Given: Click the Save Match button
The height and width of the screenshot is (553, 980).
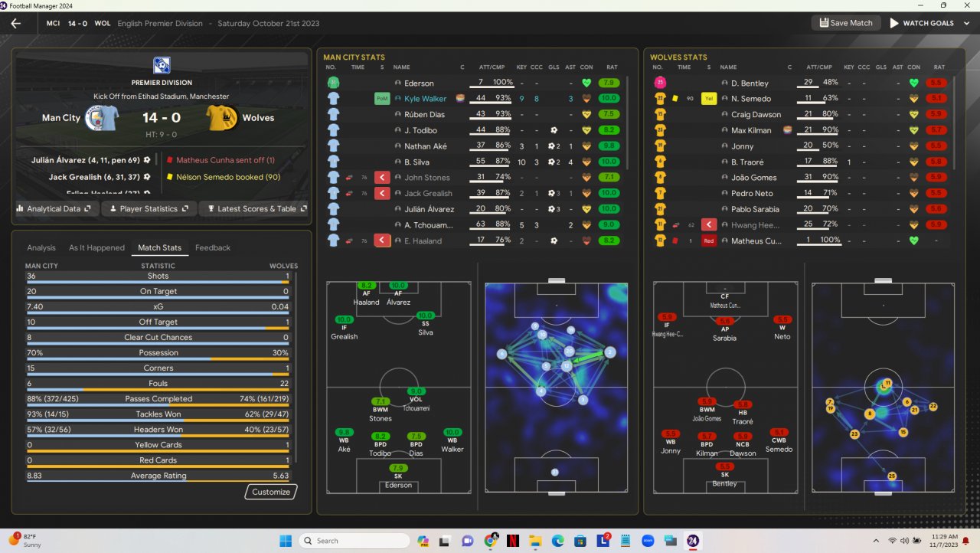Looking at the screenshot, I should tap(846, 23).
